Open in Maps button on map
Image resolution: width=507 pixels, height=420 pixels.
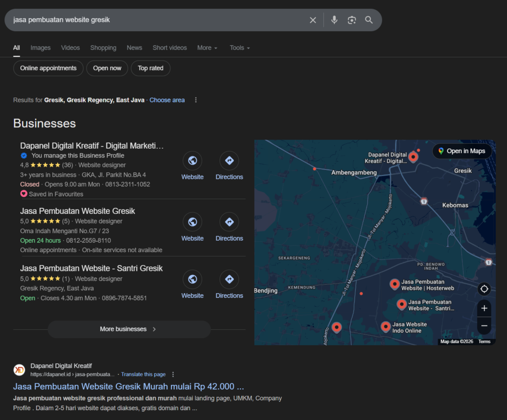(462, 151)
